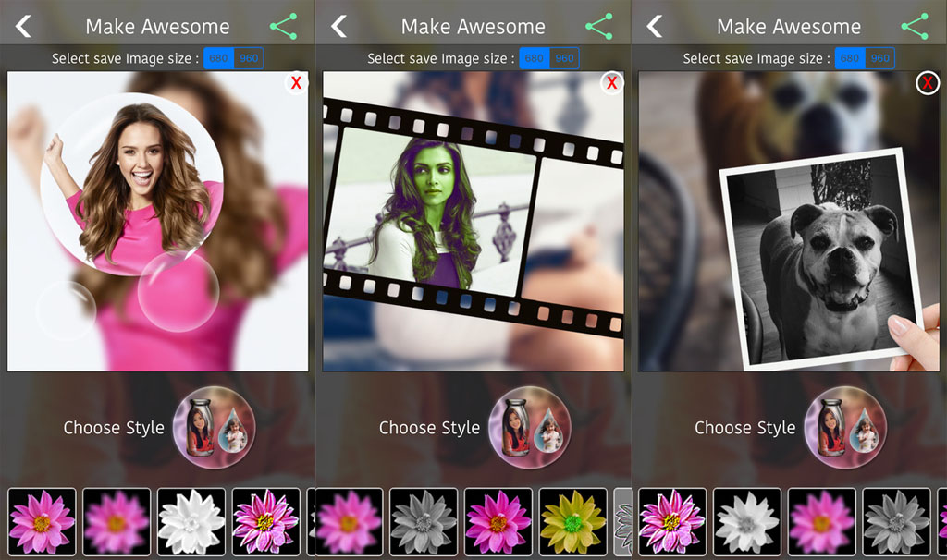Open Choose Style below the dog photo

pyautogui.click(x=845, y=427)
